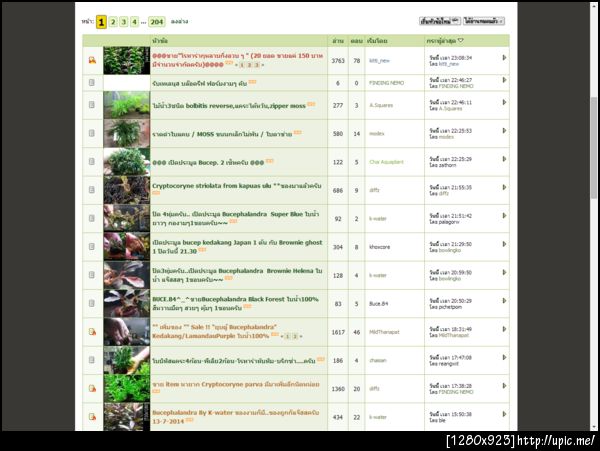The image size is (600, 451).
Task: Click thumbnail of Cryptocoryne parva topic
Action: [x=127, y=388]
